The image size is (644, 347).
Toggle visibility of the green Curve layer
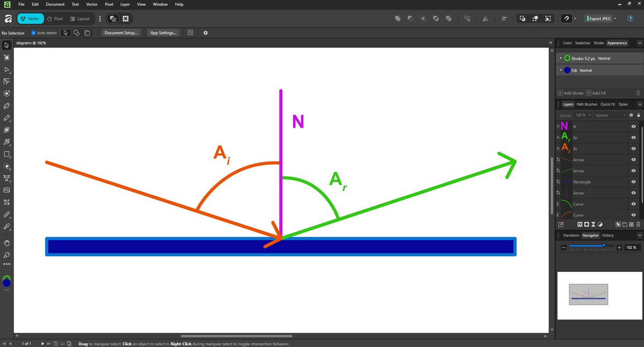(x=634, y=204)
